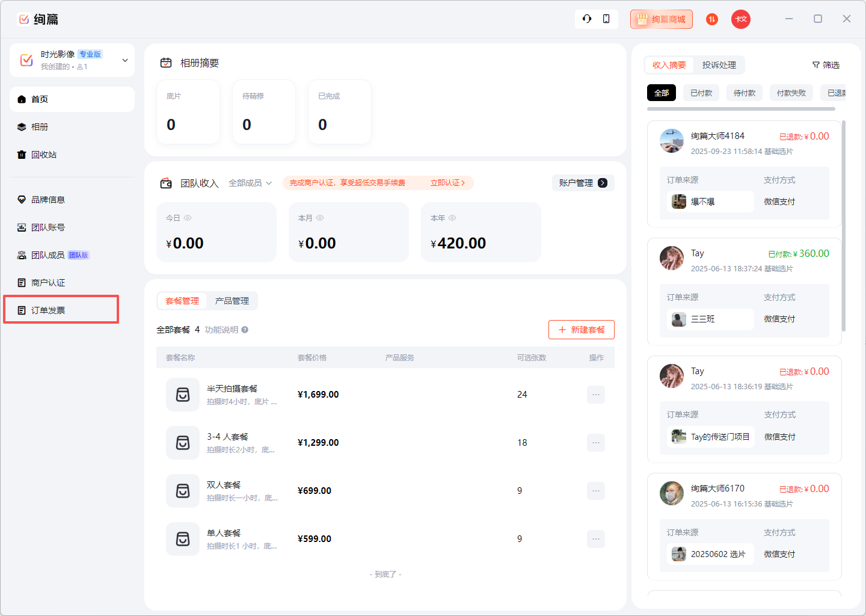The height and width of the screenshot is (616, 866).
Task: Switch to the 产品管理 tab
Action: 232,301
